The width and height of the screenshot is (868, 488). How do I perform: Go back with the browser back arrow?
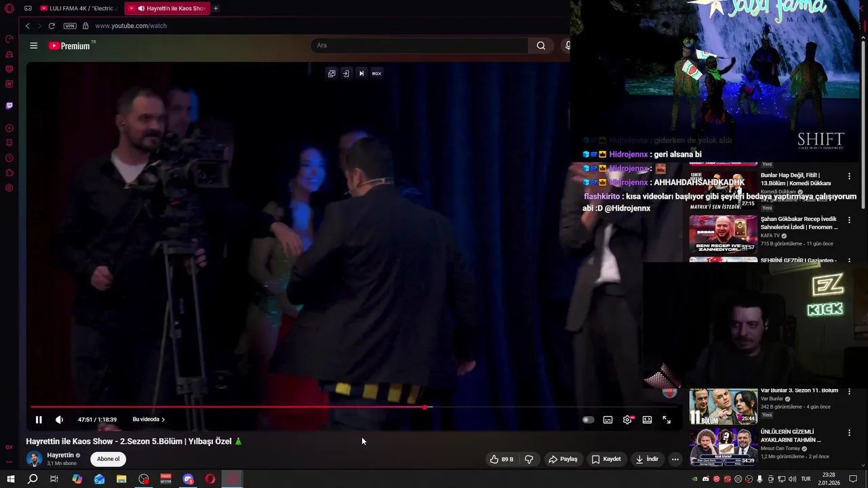pos(27,26)
